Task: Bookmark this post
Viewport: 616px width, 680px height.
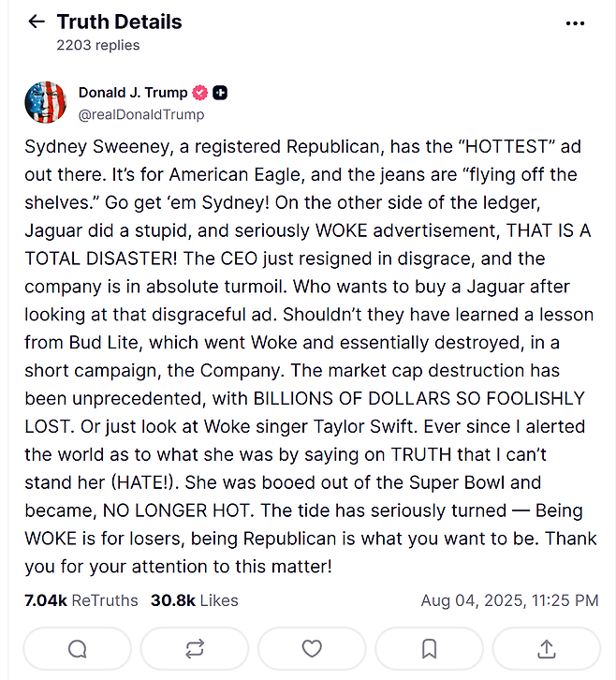Action: coord(429,648)
